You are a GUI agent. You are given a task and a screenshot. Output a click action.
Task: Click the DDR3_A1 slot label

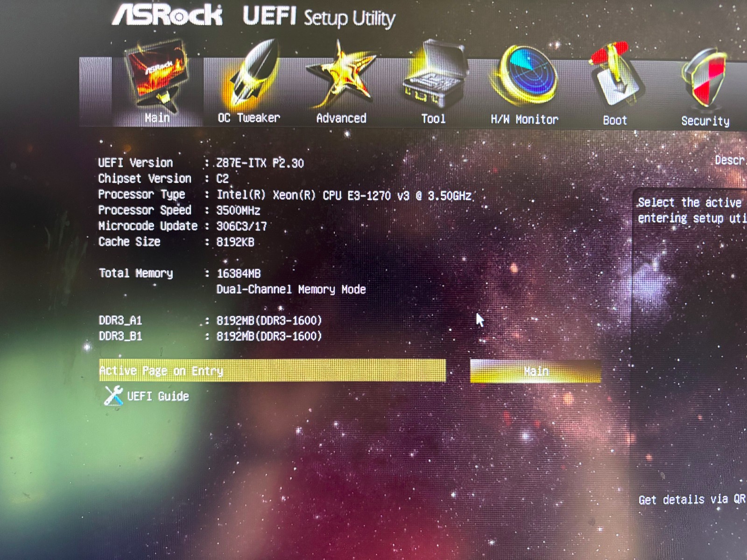(x=120, y=321)
